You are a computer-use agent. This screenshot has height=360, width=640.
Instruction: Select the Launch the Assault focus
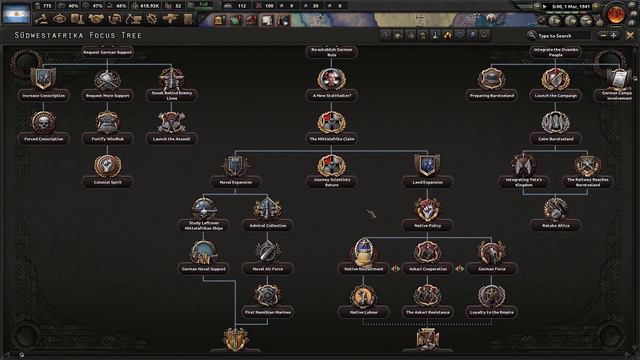(x=171, y=127)
